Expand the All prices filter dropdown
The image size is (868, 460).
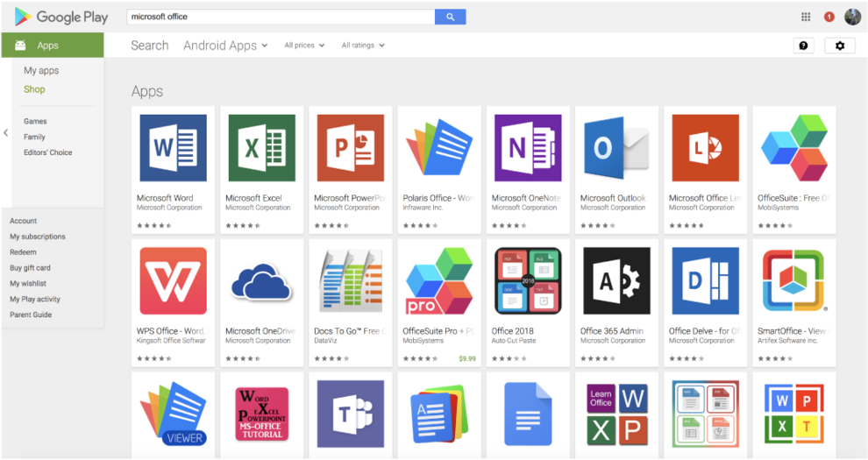[304, 46]
